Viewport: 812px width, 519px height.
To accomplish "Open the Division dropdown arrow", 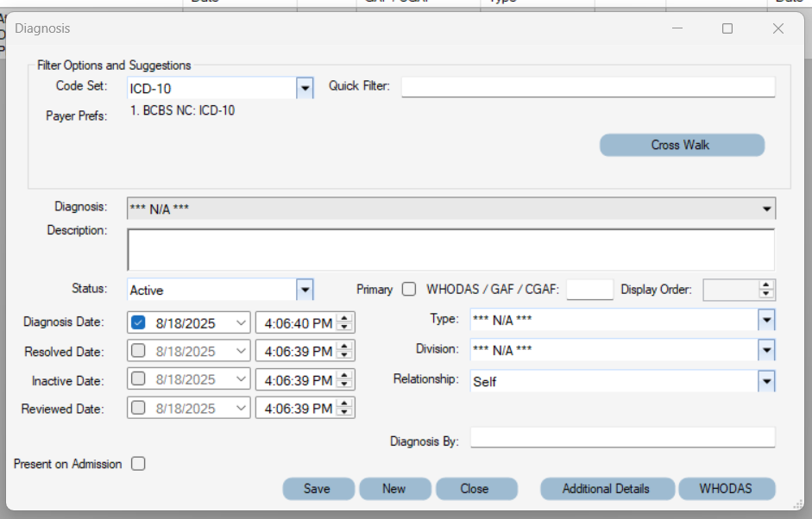I will tap(765, 350).
